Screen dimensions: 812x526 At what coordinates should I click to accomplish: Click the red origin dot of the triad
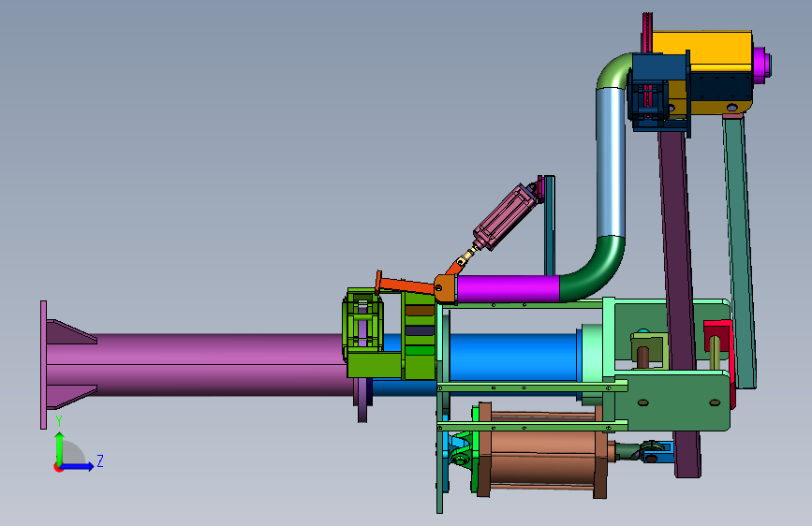point(58,467)
